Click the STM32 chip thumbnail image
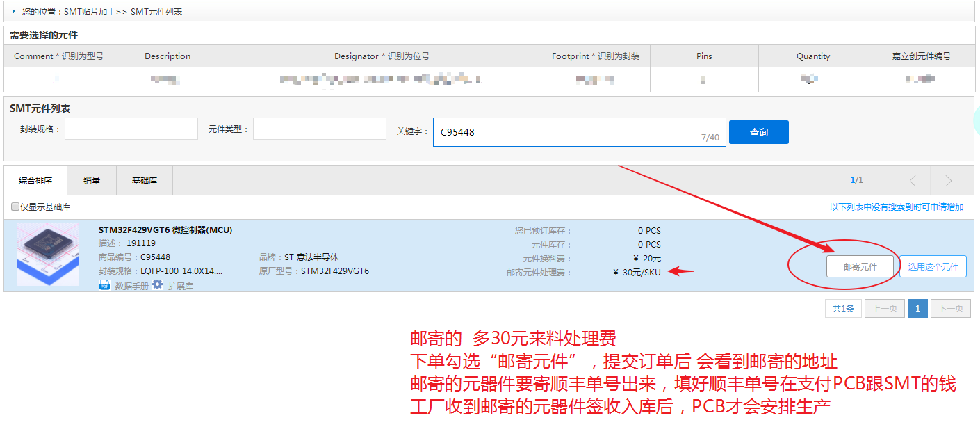The image size is (980, 443). pos(48,254)
